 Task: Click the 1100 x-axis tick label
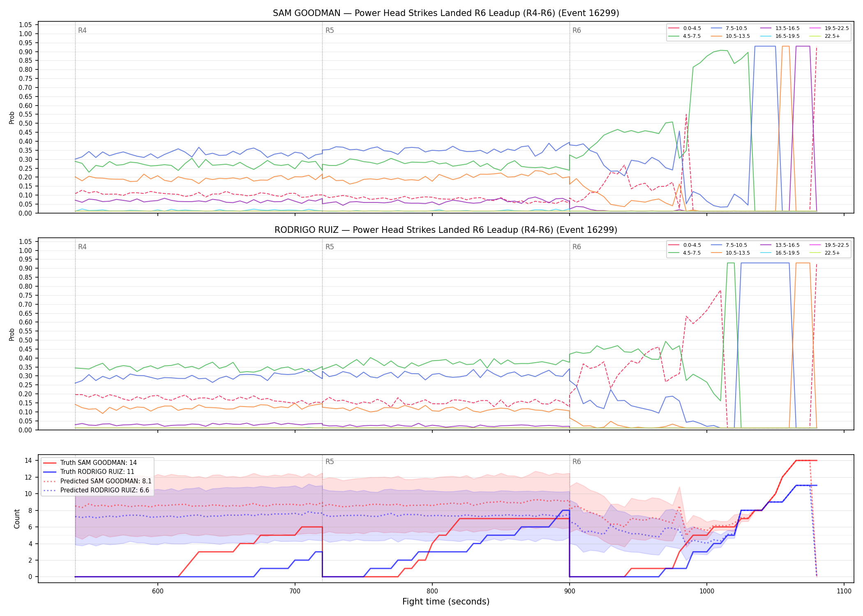coord(844,591)
